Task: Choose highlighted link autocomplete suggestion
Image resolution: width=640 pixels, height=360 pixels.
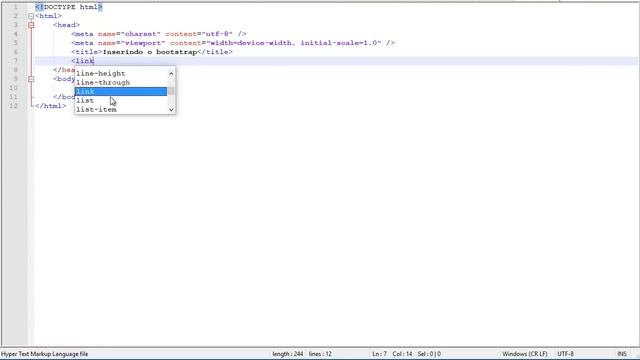Action: pos(121,91)
